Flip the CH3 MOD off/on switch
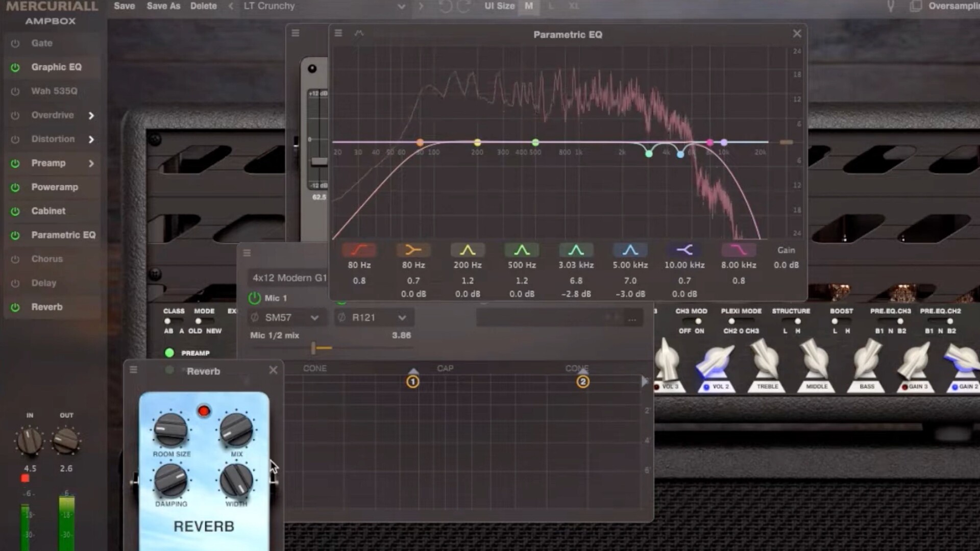 (x=693, y=321)
